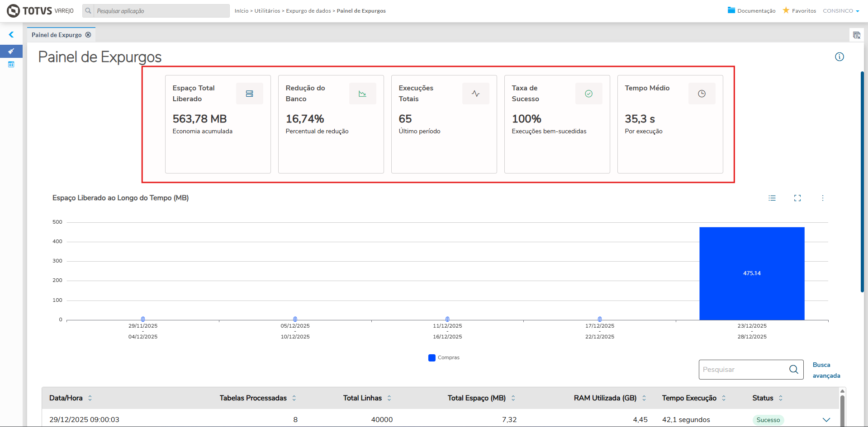Click the storage icon on Espaço Total Liberado card
The height and width of the screenshot is (427, 868).
pos(250,94)
